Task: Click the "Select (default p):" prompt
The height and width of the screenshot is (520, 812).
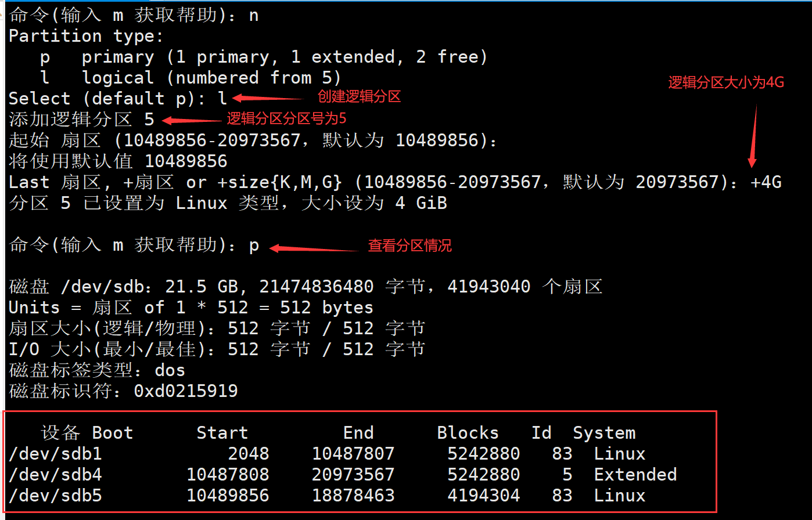Action: 107,99
